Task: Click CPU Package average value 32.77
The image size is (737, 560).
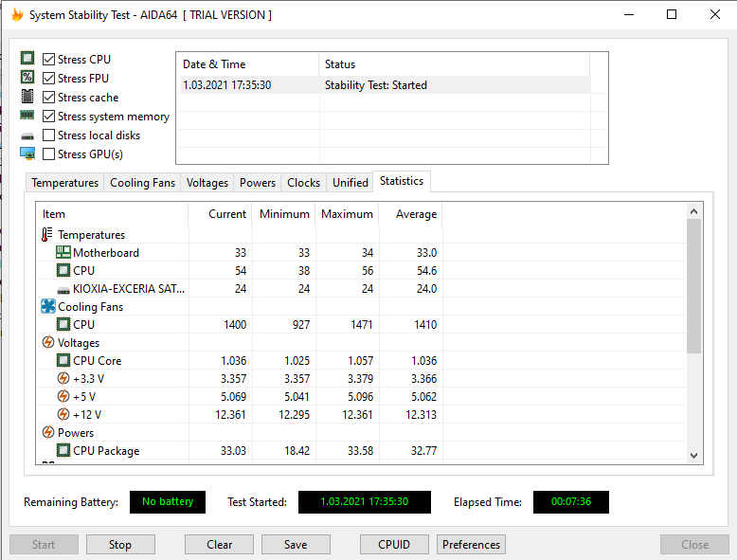Action: [x=424, y=450]
